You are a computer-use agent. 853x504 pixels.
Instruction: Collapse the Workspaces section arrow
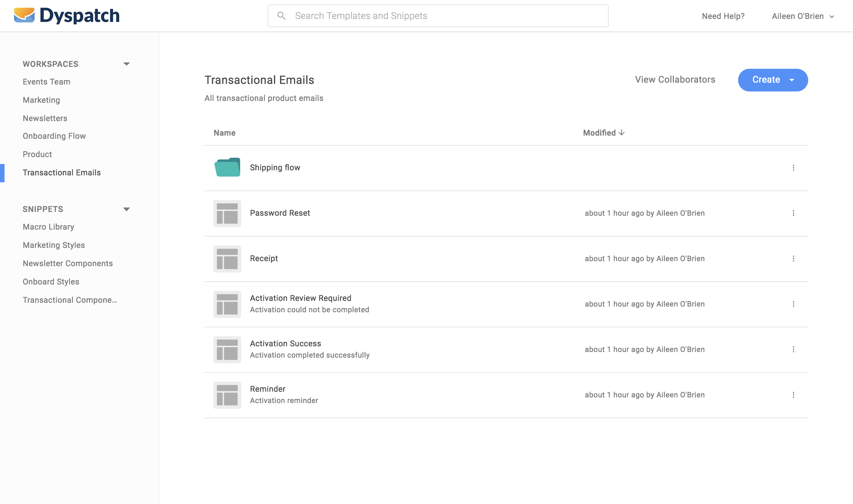pos(126,64)
